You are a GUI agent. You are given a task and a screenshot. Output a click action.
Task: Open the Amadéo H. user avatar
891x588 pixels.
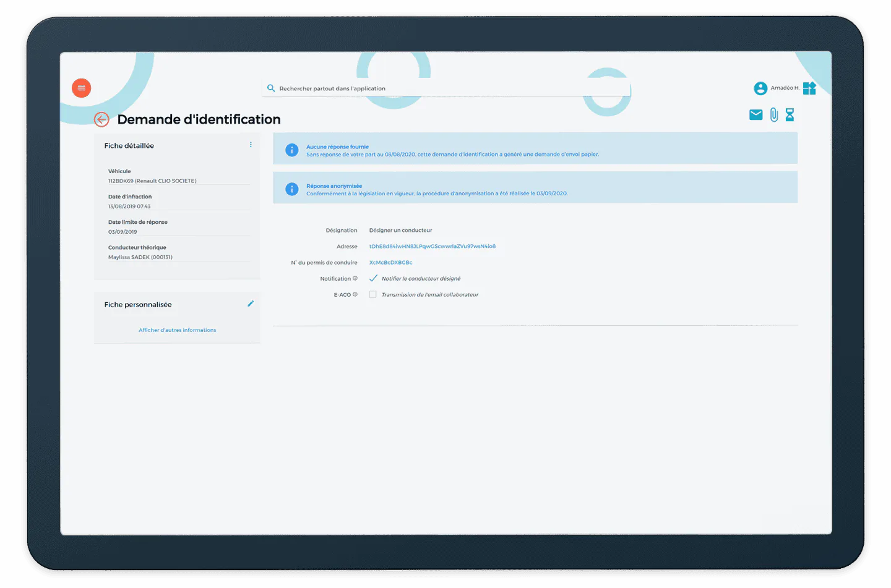pos(760,88)
